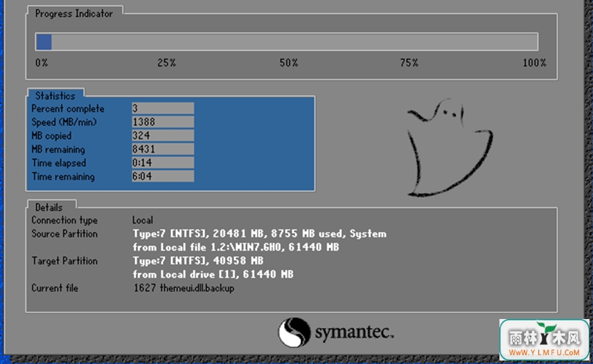The width and height of the screenshot is (593, 364).
Task: Click the 'Target Partition' label
Action: [64, 261]
